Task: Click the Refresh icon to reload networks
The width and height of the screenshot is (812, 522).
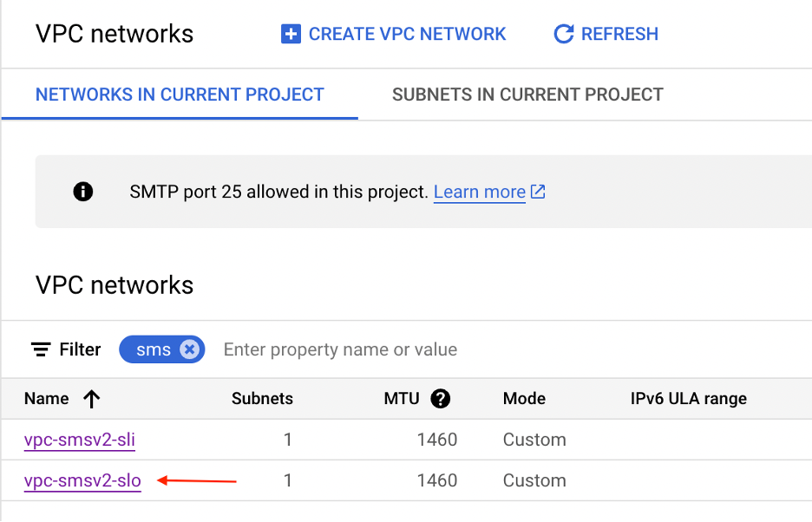Action: [563, 33]
